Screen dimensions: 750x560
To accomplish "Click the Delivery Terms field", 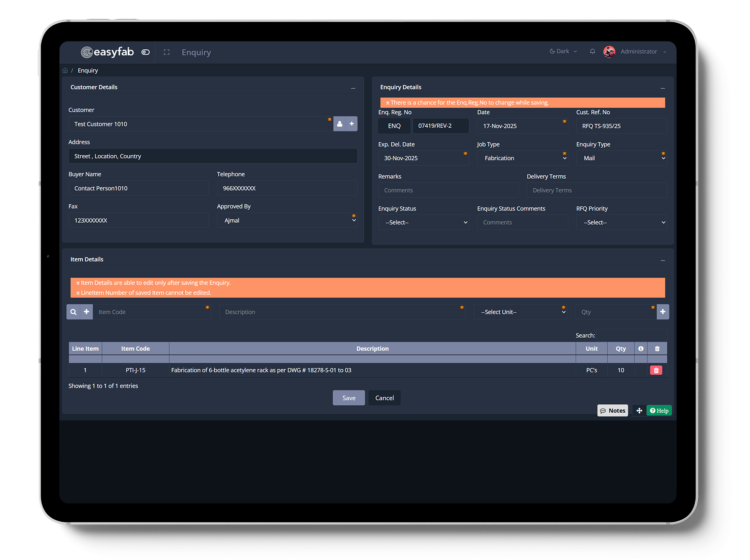I will point(597,190).
